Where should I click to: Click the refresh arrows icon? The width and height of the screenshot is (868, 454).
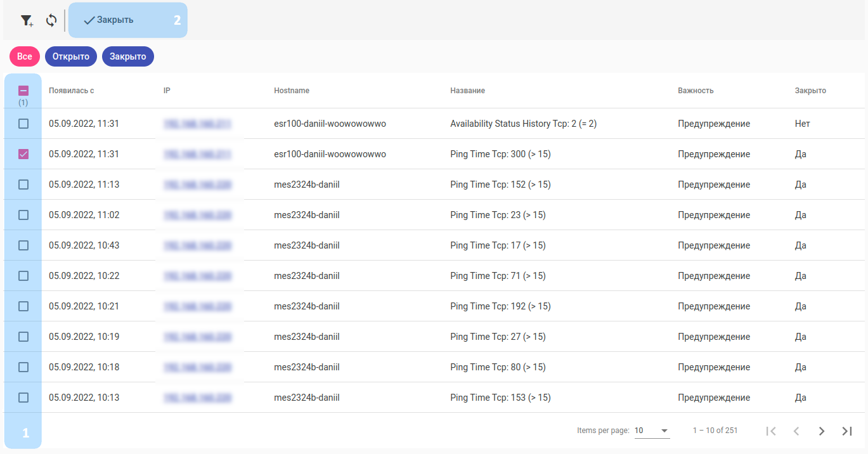tap(51, 20)
